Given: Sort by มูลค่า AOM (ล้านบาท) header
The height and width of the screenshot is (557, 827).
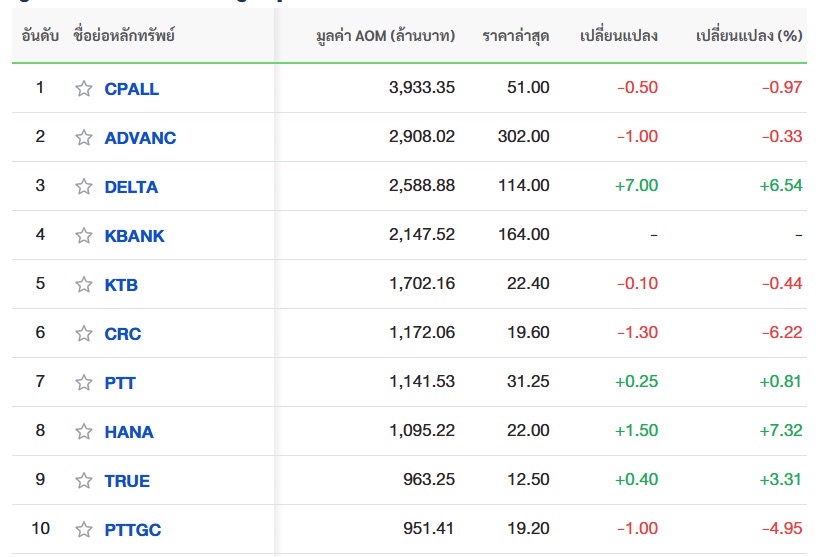Looking at the screenshot, I should [x=386, y=36].
